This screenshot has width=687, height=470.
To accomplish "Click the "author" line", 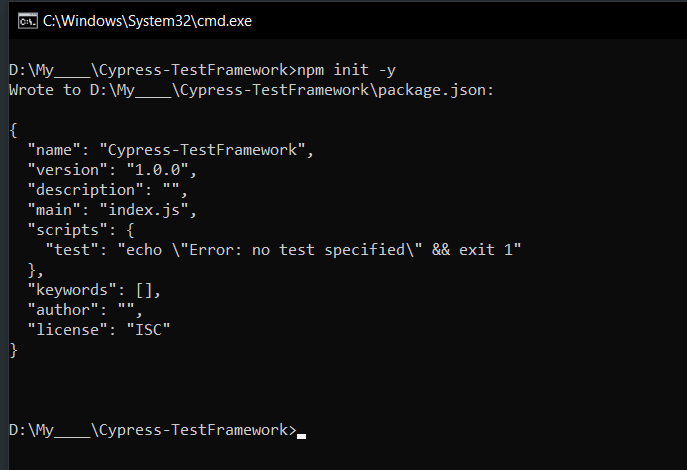I will click(85, 310).
